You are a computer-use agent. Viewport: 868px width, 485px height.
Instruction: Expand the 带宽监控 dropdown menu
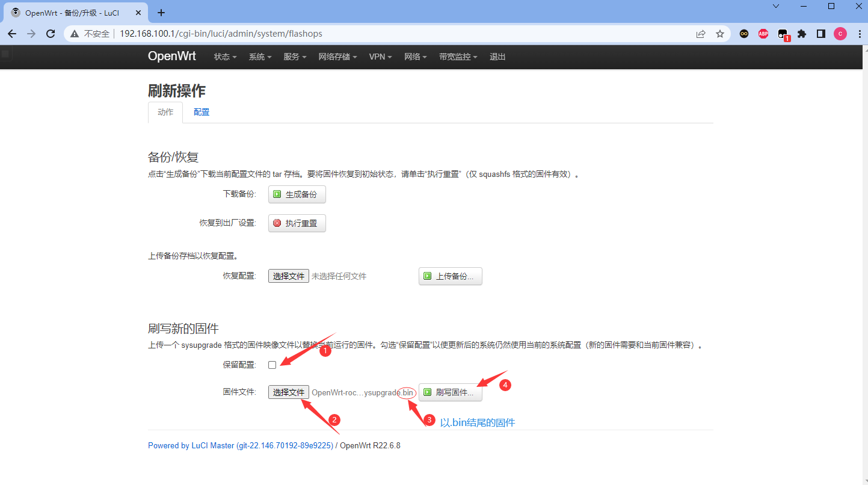coord(458,57)
